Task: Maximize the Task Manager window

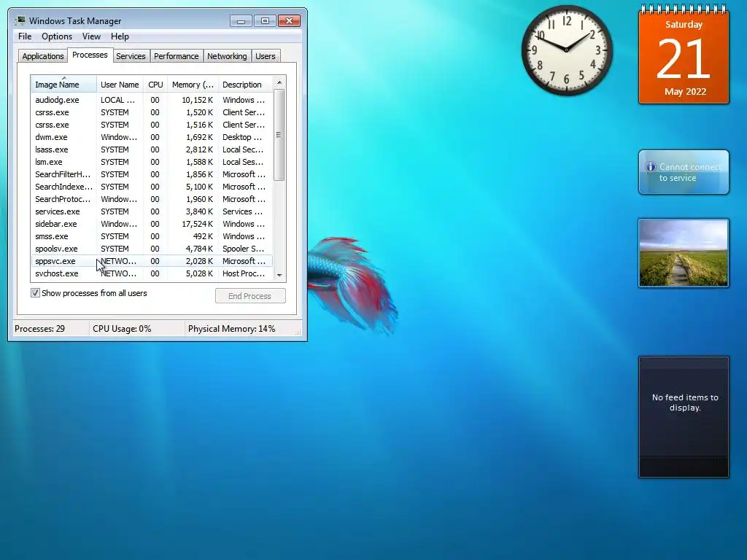Action: pyautogui.click(x=265, y=21)
